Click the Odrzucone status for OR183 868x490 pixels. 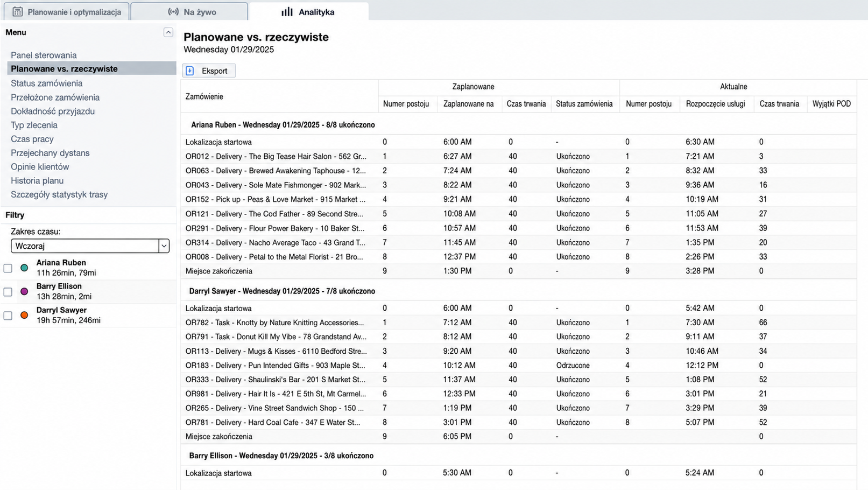573,365
